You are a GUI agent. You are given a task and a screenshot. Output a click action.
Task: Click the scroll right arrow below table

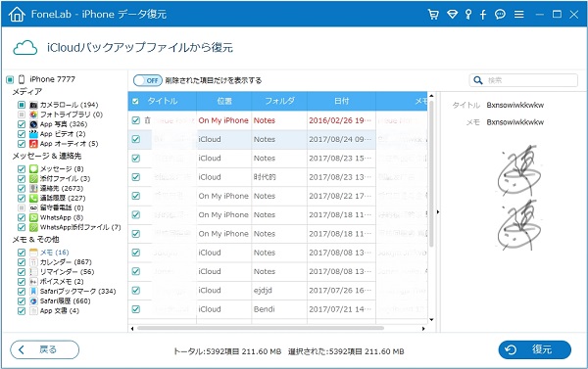point(423,329)
